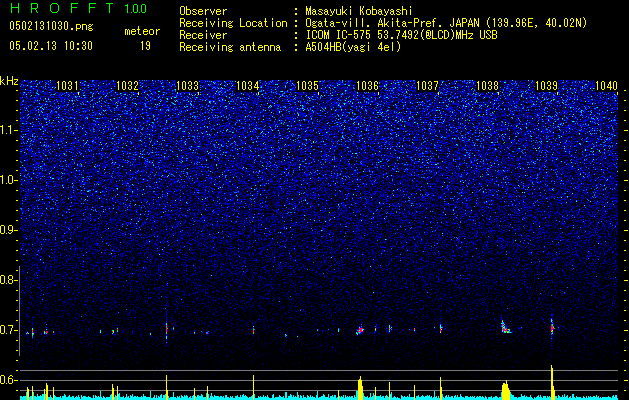Viewport: 629px width, 400px height.
Task: Click the 1040 time marker
Action: (607, 85)
